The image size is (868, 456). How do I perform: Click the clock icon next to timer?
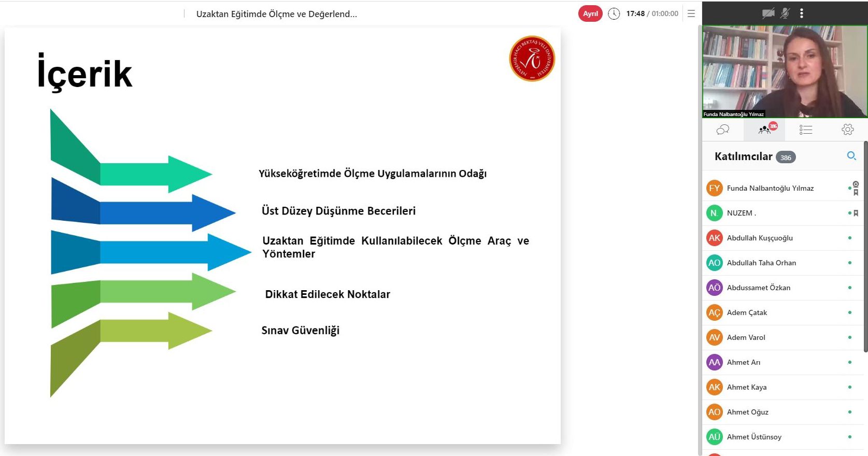click(614, 14)
